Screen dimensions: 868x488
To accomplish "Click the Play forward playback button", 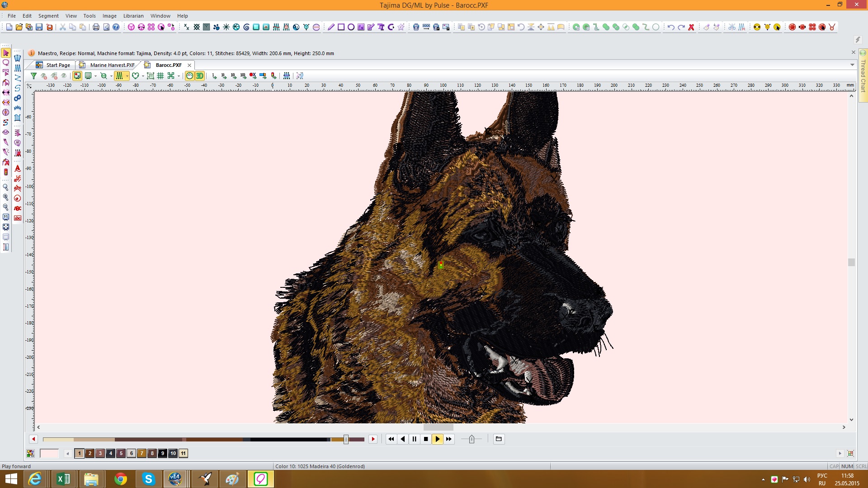I will (437, 439).
